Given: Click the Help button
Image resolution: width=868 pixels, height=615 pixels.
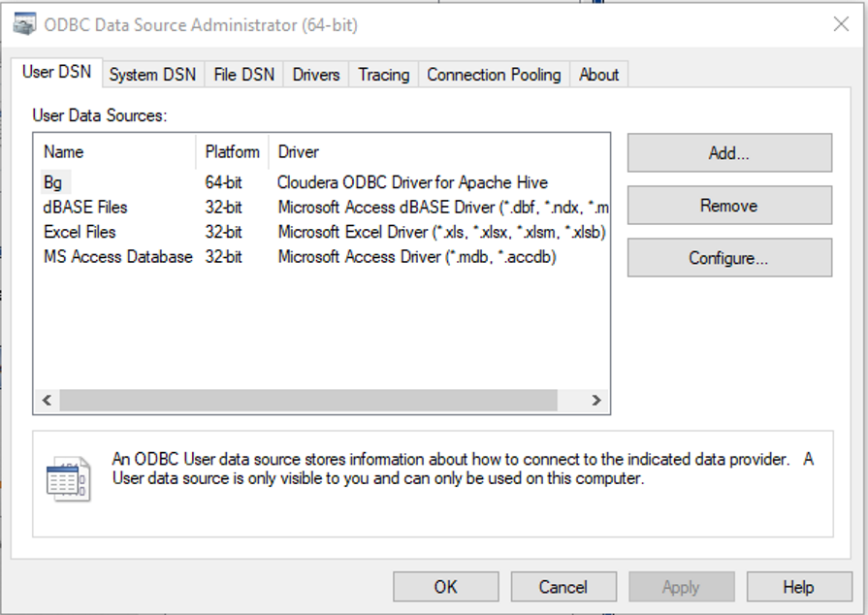Looking at the screenshot, I should (x=798, y=586).
